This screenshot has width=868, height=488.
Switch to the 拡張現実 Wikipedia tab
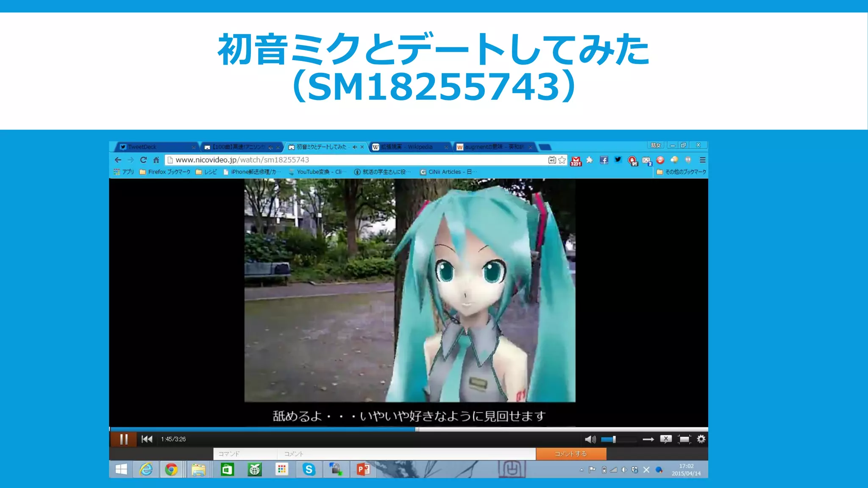coord(410,147)
